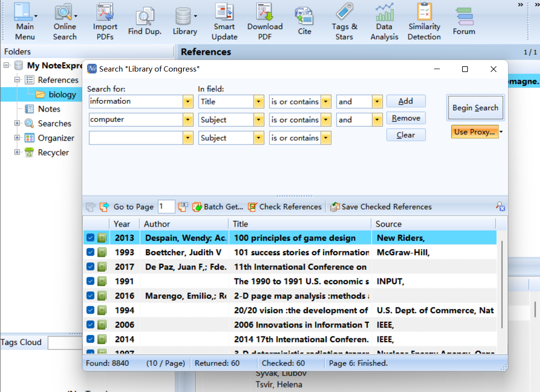The height and width of the screenshot is (392, 540).
Task: Select Notes in folder tree
Action: [49, 109]
